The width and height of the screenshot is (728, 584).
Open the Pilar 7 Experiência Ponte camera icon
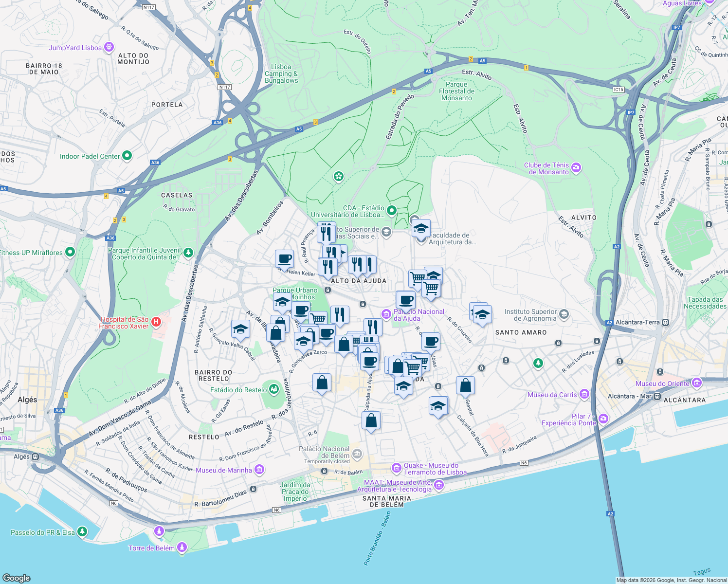tap(605, 418)
